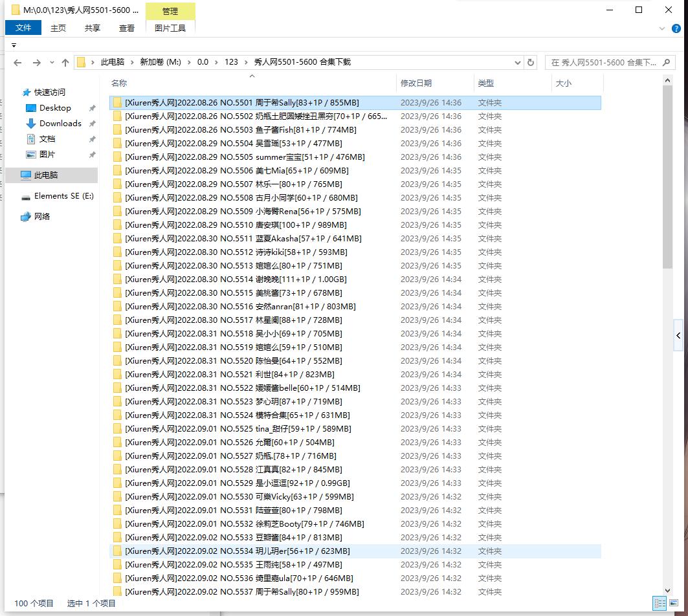Unpin Desktop using its pin icon
The image size is (688, 616).
[x=92, y=108]
